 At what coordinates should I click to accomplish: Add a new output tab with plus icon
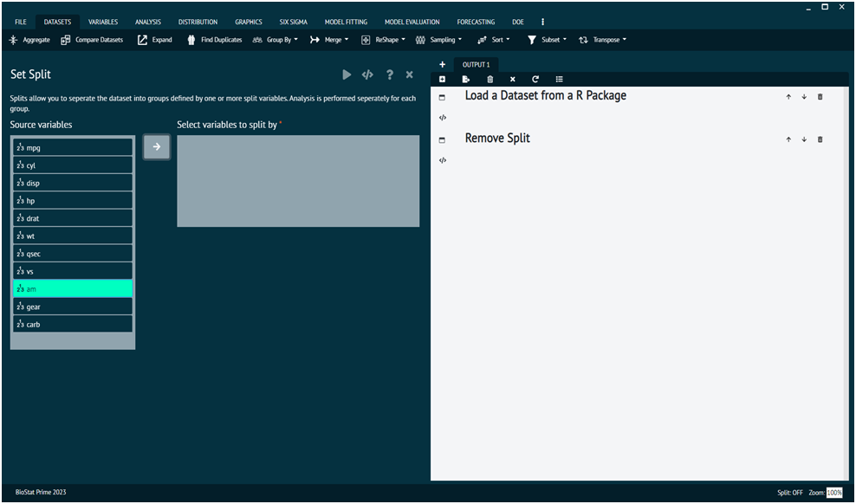(x=442, y=65)
